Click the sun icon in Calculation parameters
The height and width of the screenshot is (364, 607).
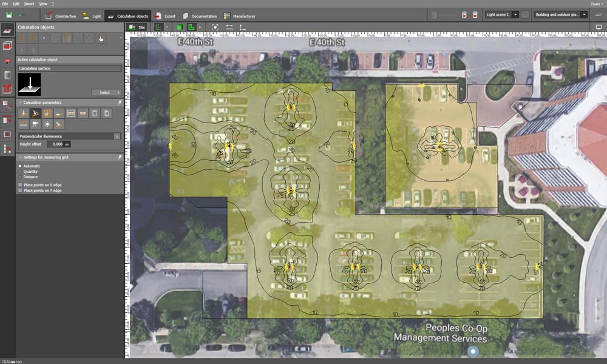coord(47,124)
